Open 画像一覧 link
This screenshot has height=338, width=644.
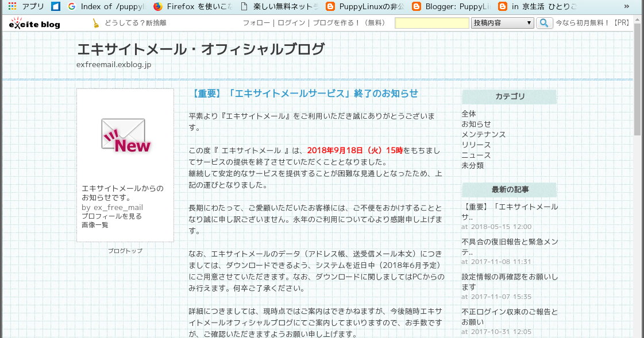95,225
